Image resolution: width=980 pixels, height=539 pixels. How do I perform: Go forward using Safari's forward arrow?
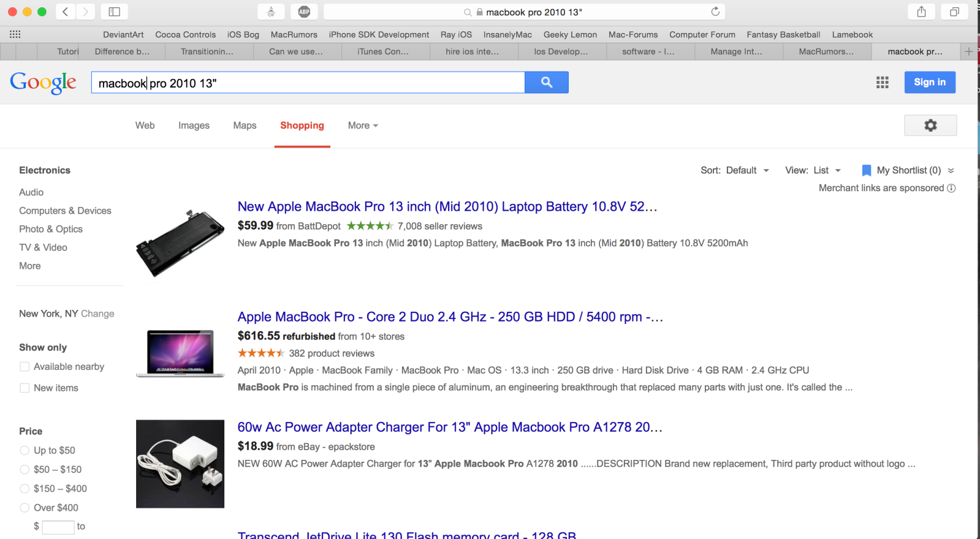[x=86, y=12]
